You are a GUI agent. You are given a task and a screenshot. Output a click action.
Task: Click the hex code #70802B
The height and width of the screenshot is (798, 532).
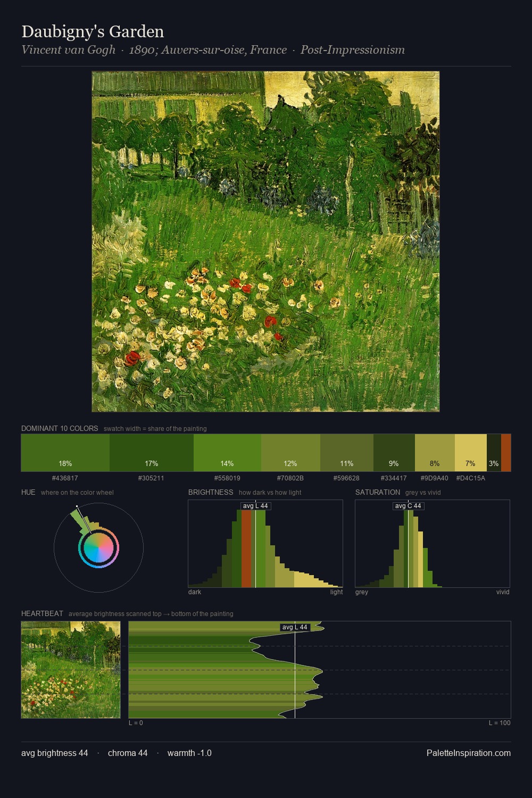pyautogui.click(x=290, y=478)
